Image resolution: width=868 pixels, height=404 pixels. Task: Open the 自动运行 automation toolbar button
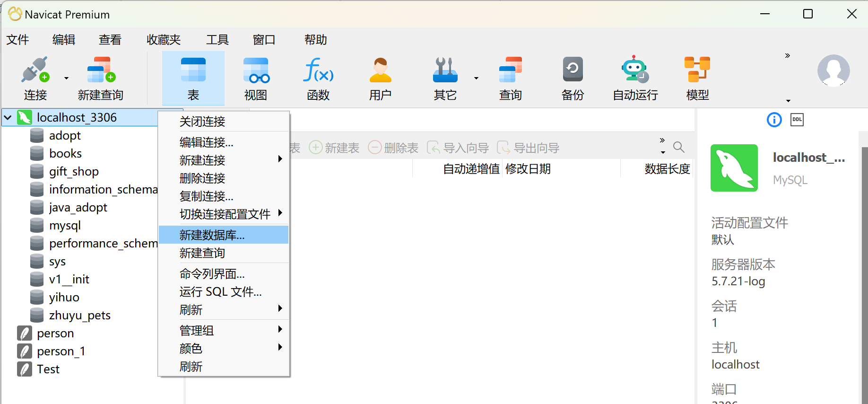point(635,79)
